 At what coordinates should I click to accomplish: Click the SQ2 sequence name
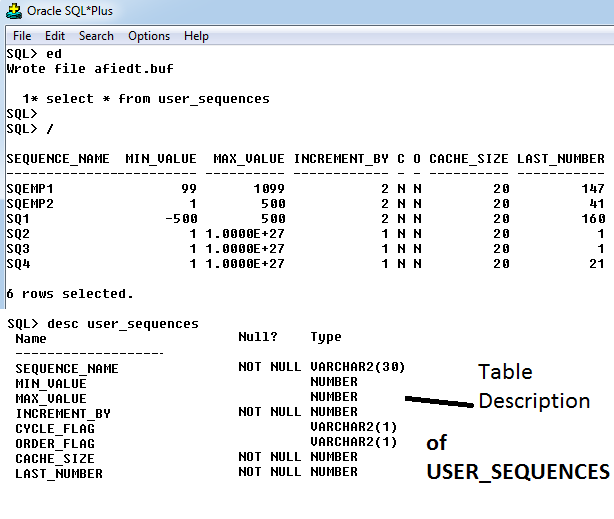(x=18, y=234)
